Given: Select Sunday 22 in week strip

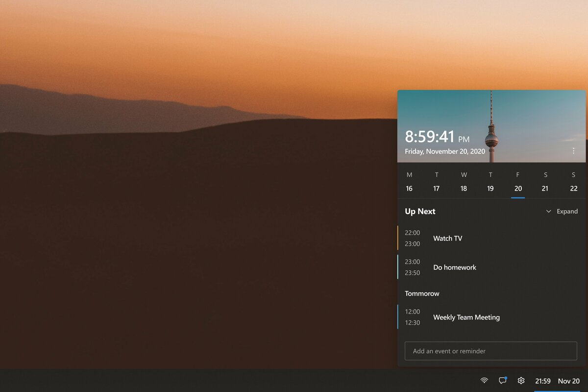Looking at the screenshot, I should (573, 182).
